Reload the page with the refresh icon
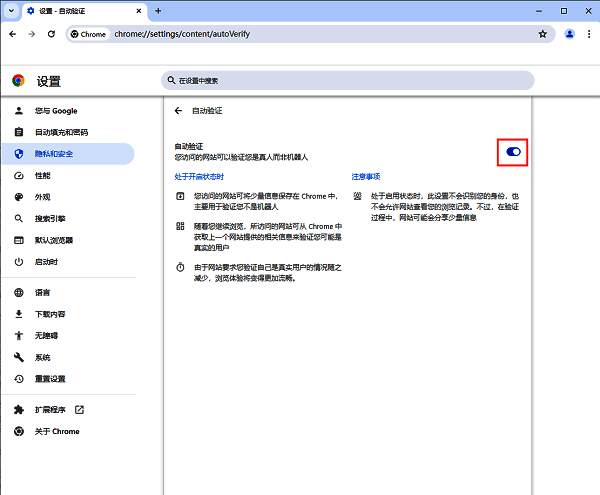 click(x=50, y=33)
